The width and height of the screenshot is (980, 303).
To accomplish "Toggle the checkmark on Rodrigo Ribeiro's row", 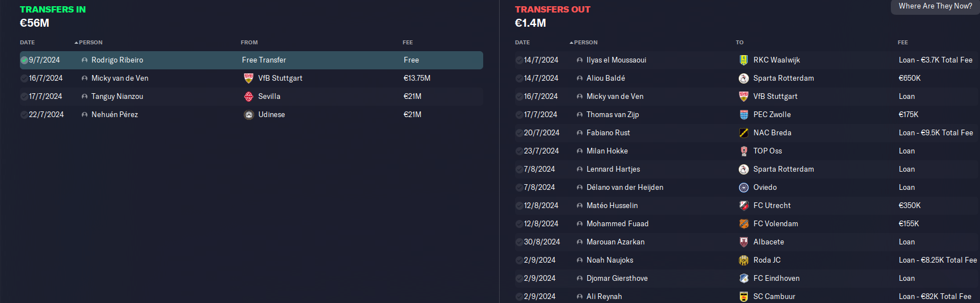I will [x=24, y=60].
